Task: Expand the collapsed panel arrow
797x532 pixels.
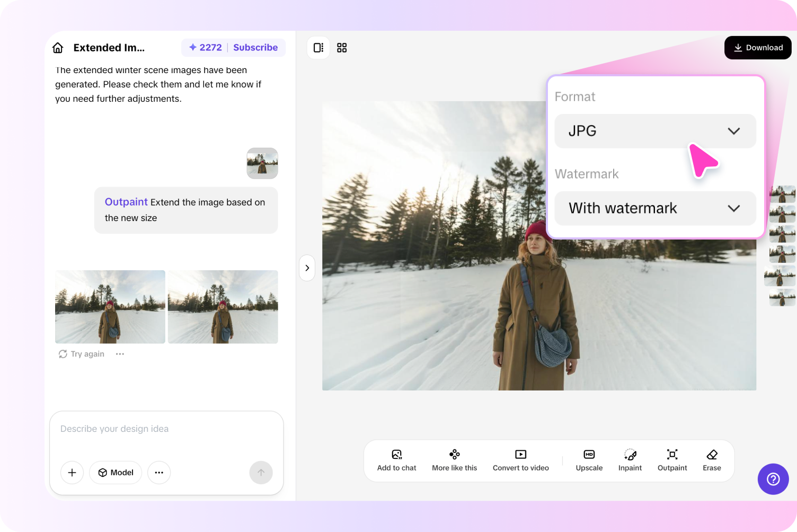Action: (307, 268)
